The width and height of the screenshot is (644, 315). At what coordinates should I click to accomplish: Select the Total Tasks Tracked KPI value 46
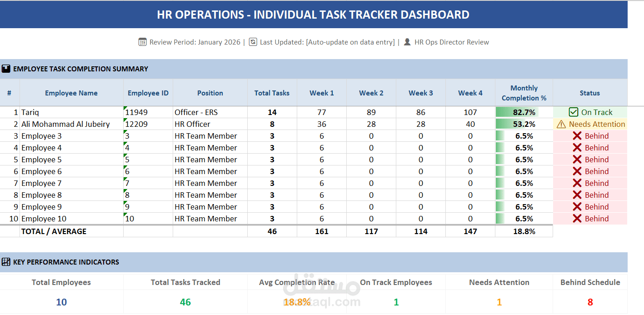coord(185,302)
